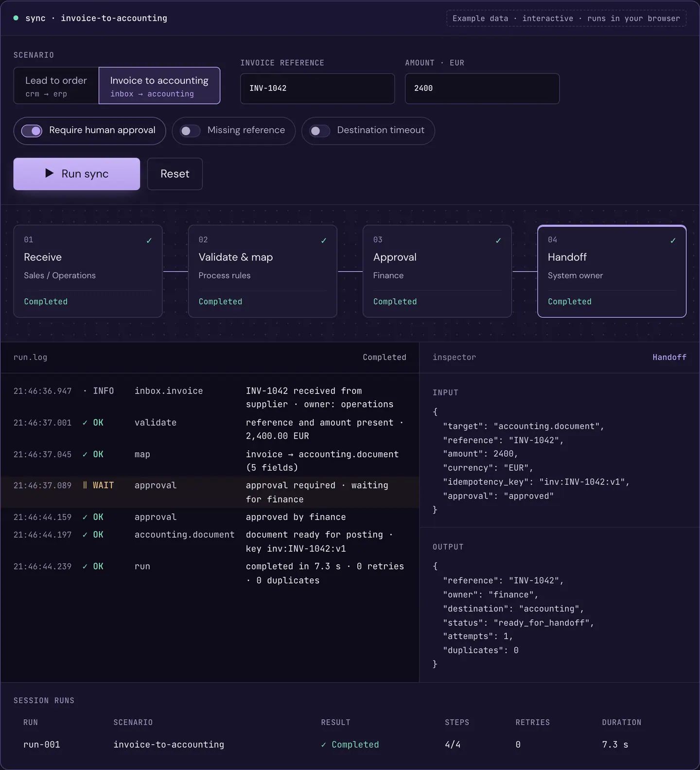700x770 pixels.
Task: Enable the Missing reference switch
Action: click(x=190, y=130)
